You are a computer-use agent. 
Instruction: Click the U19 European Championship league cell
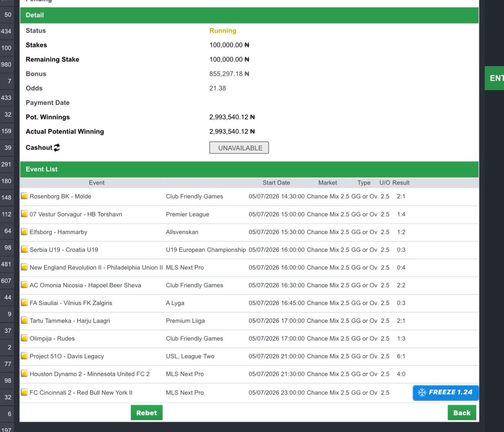206,250
